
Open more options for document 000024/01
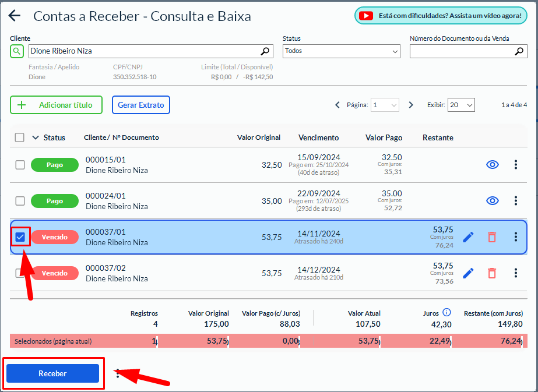516,201
